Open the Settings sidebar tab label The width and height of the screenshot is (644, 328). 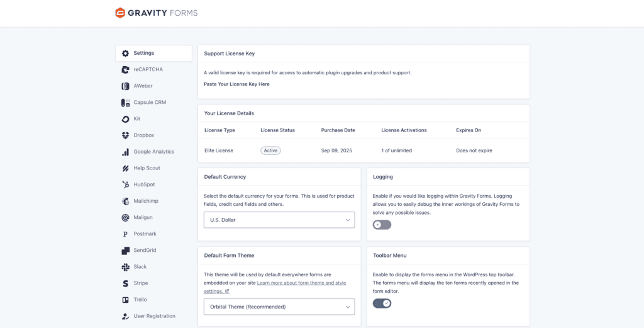pos(144,53)
